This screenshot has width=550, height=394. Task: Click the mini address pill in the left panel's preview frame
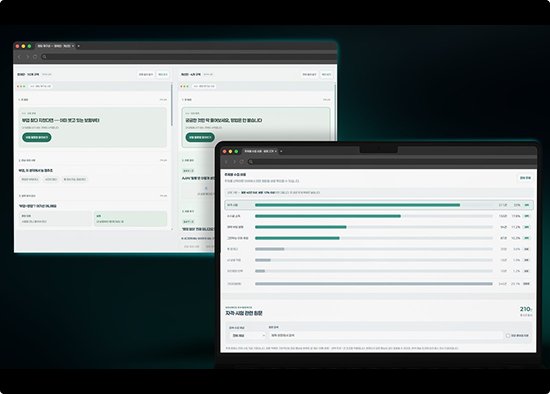pos(40,86)
